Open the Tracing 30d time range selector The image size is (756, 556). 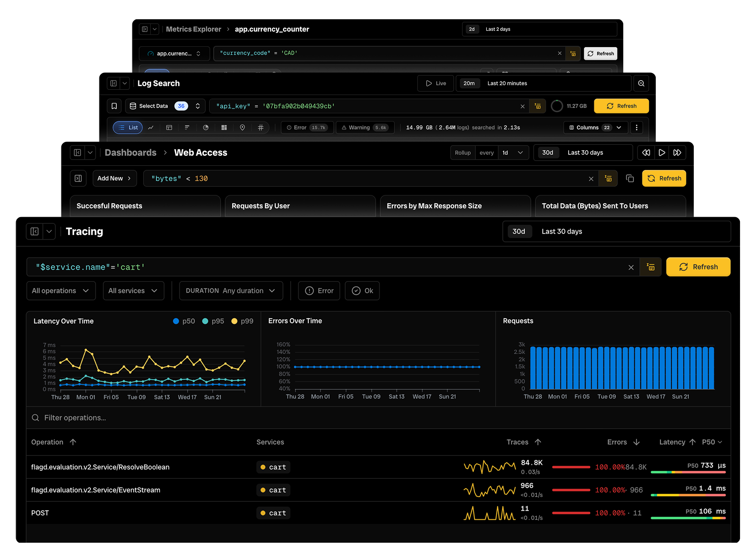tap(616, 231)
